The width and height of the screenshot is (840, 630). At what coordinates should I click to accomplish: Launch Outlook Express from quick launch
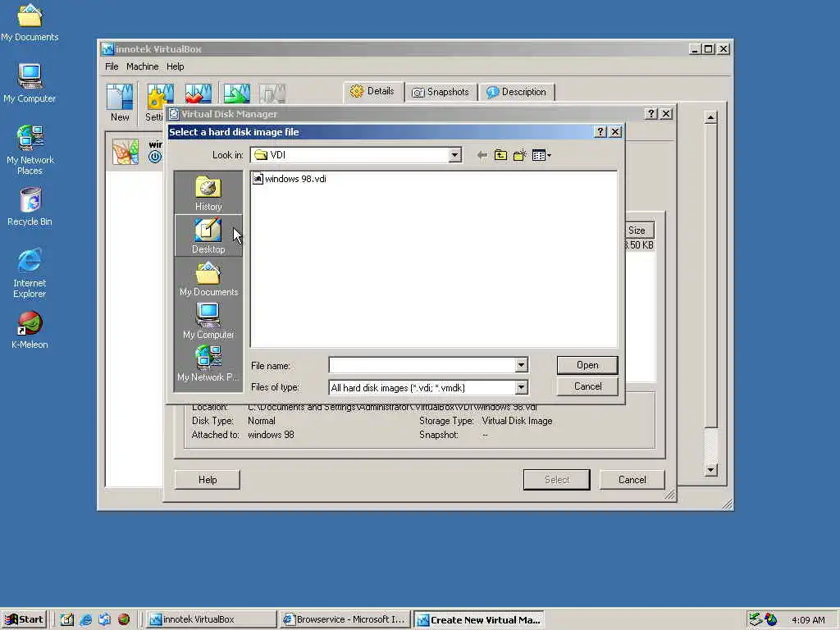click(104, 619)
